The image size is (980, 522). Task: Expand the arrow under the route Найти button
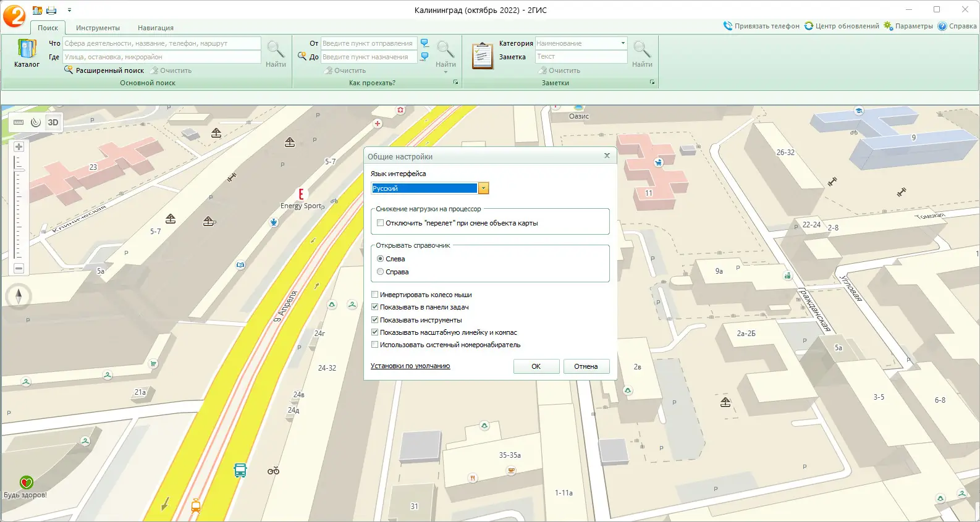coord(446,73)
